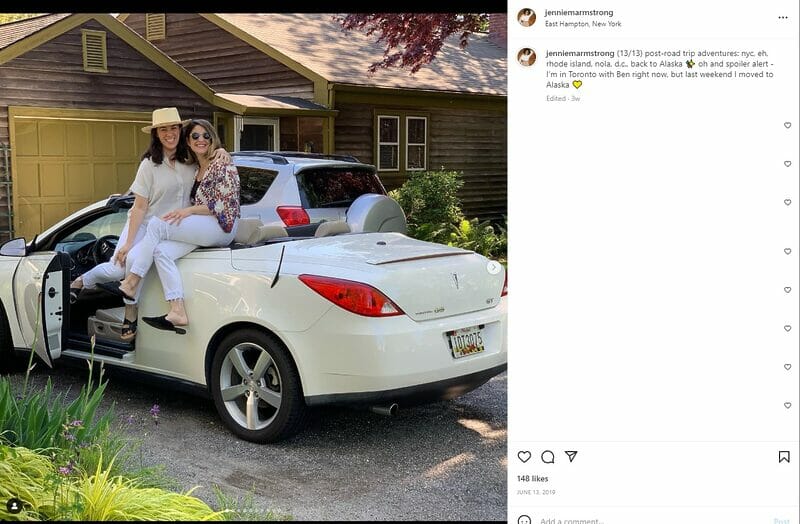Open East Hampton, New York location
This screenshot has height=524, width=800.
(583, 24)
